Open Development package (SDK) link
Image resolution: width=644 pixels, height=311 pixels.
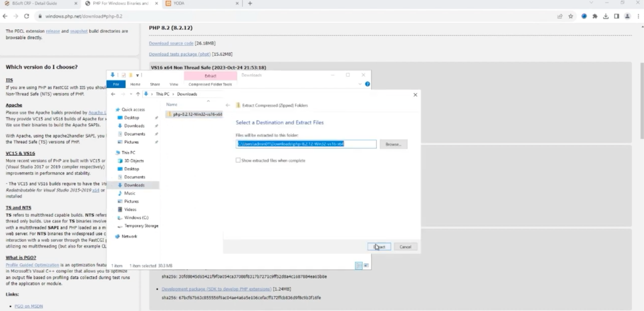tap(216, 289)
